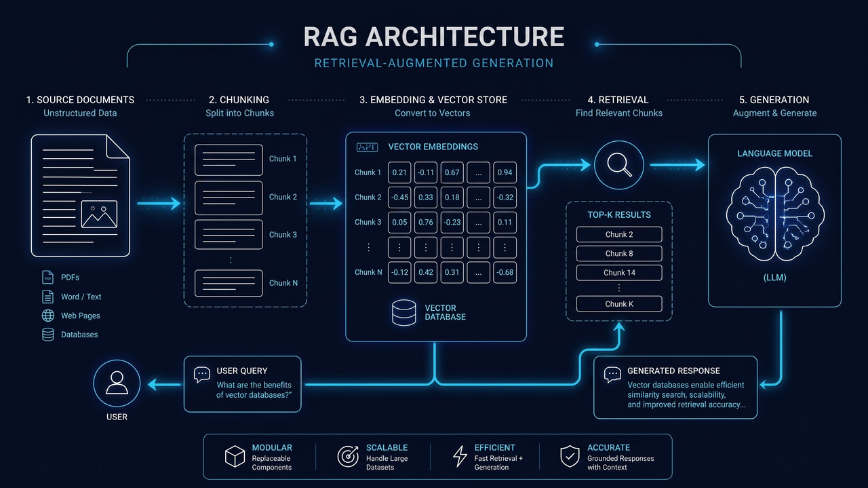The height and width of the screenshot is (488, 868).
Task: Click the Web Pages globe icon
Action: pos(48,316)
